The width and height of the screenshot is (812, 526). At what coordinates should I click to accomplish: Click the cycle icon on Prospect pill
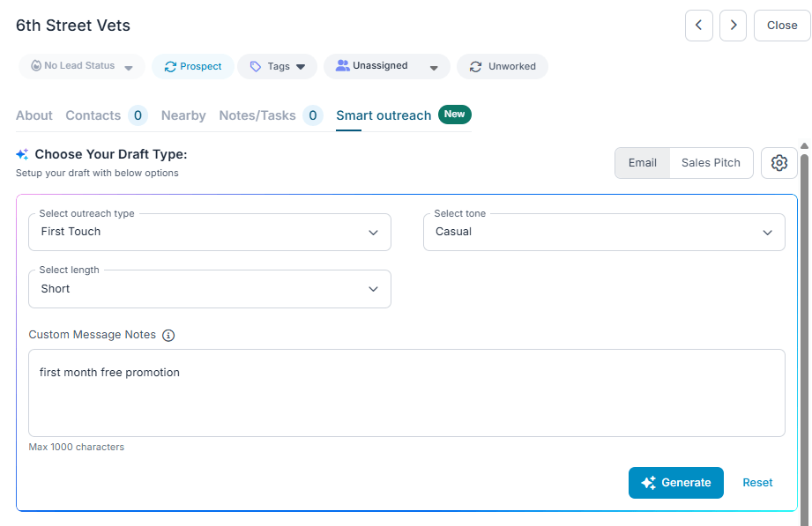point(170,67)
